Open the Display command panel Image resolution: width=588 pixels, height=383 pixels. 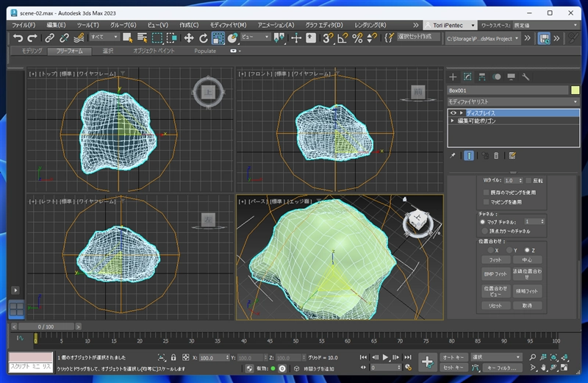(511, 77)
